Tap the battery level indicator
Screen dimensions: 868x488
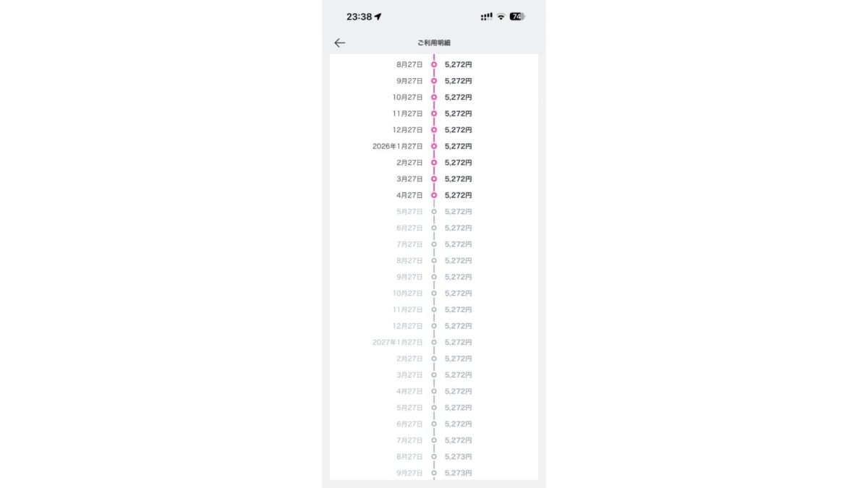click(x=517, y=17)
